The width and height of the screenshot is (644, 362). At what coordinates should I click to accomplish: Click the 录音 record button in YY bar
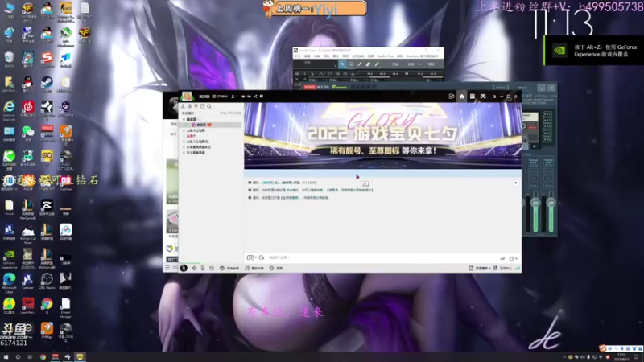pyautogui.click(x=276, y=268)
